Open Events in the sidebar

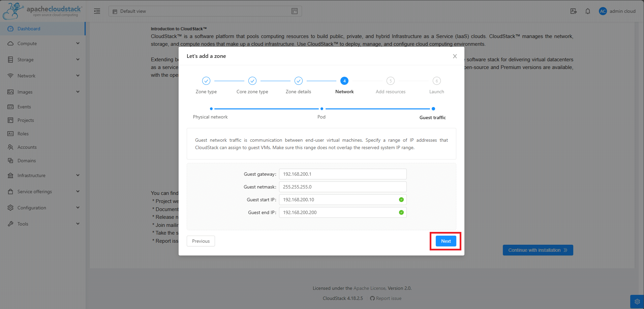click(x=42, y=107)
